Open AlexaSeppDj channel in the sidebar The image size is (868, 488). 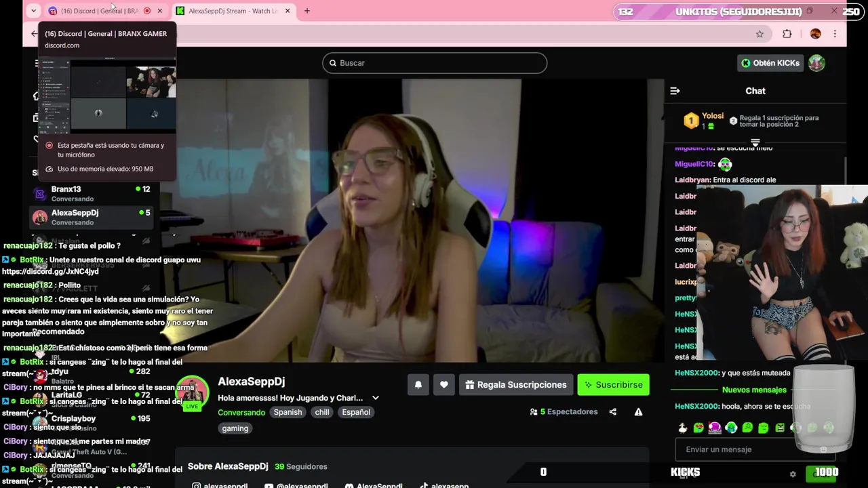(92, 217)
